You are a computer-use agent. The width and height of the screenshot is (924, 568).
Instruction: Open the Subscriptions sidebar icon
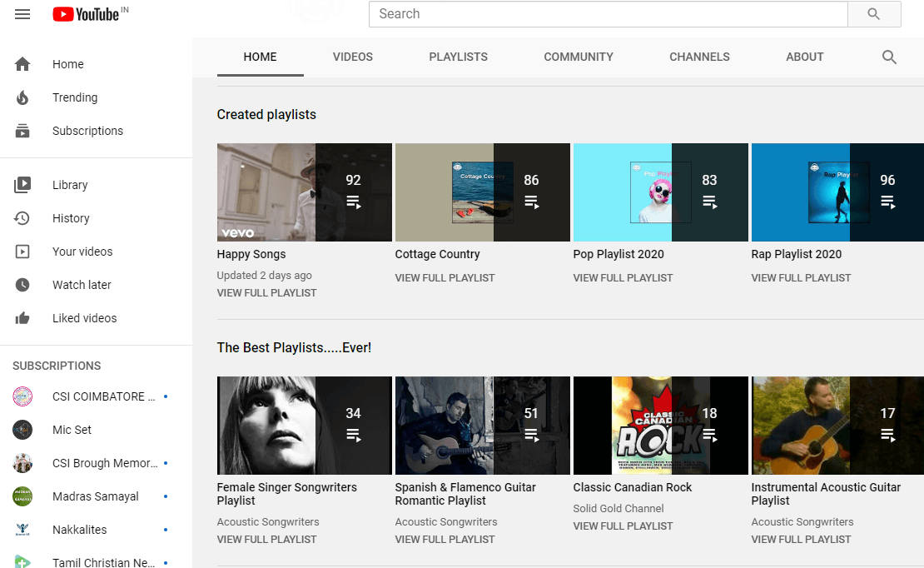22,131
